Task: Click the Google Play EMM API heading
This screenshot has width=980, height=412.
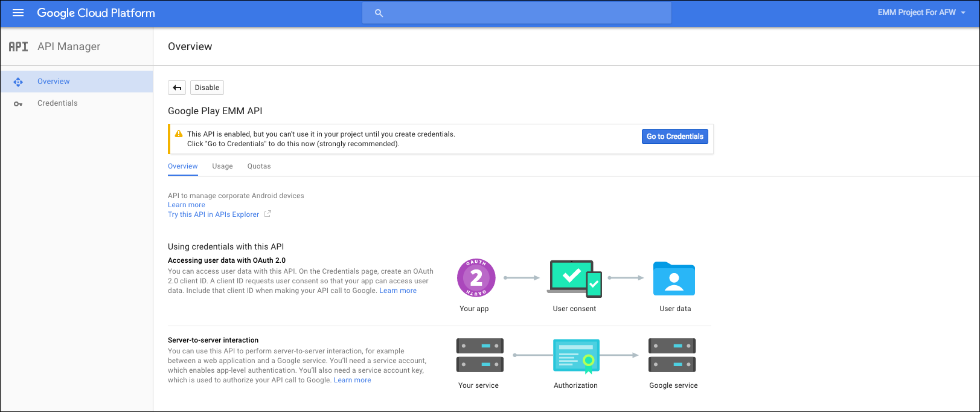Action: pos(215,111)
